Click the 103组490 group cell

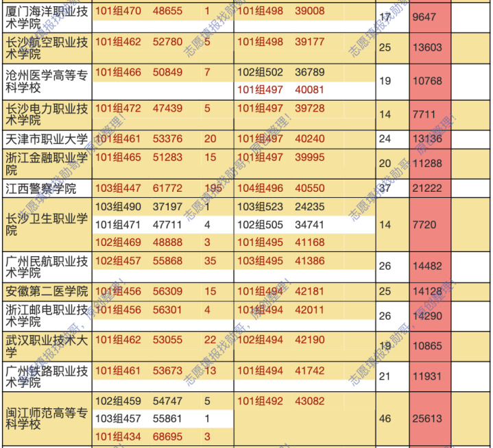pyautogui.click(x=118, y=207)
